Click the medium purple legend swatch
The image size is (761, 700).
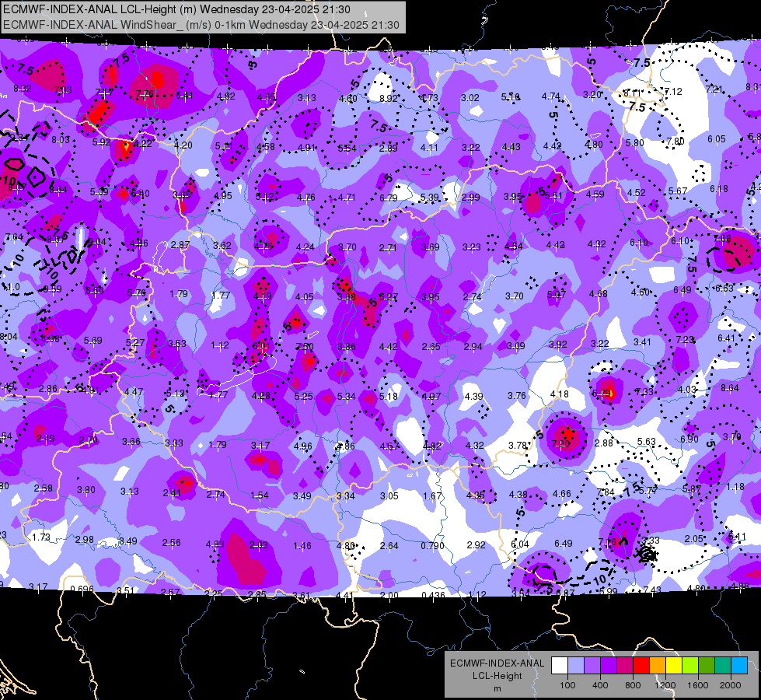(592, 666)
